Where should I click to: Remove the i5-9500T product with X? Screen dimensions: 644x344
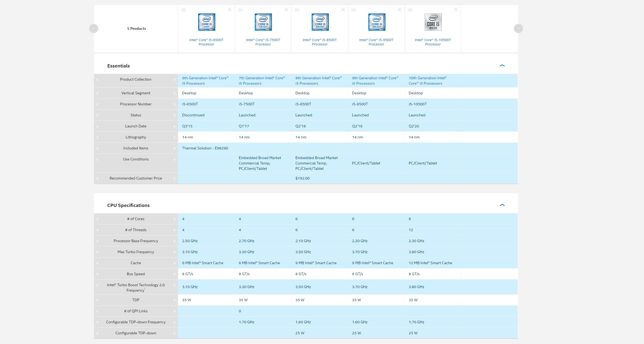click(399, 10)
